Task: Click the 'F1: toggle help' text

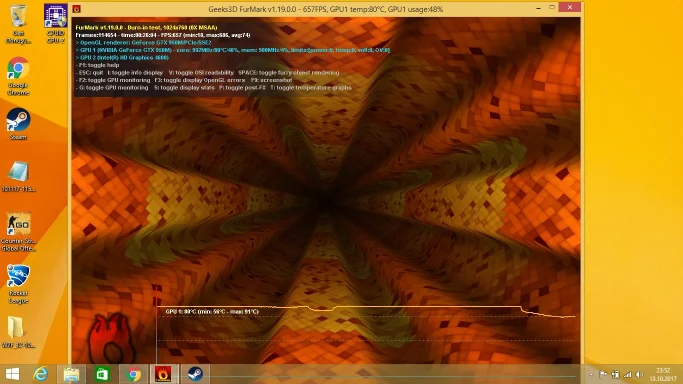Action: 98,65
